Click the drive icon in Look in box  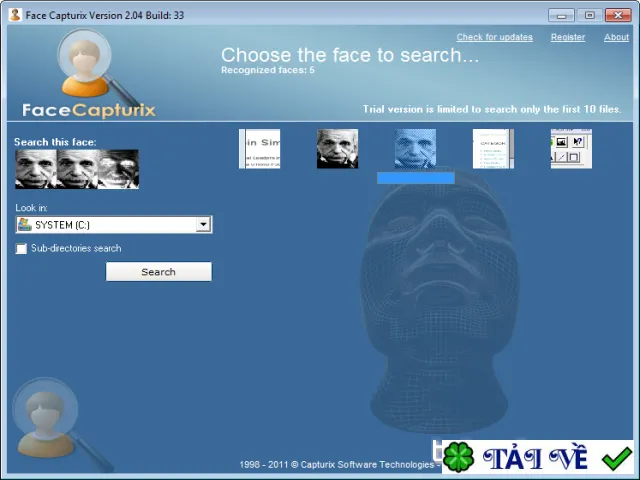coord(24,224)
